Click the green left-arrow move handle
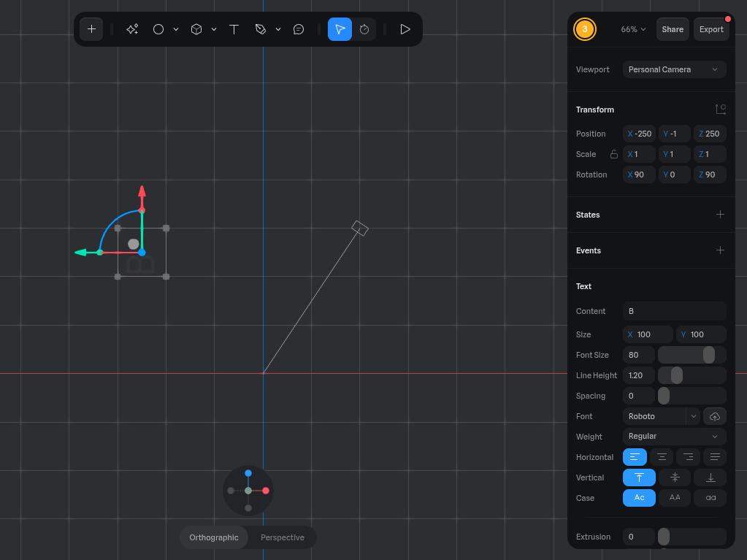 tap(81, 253)
